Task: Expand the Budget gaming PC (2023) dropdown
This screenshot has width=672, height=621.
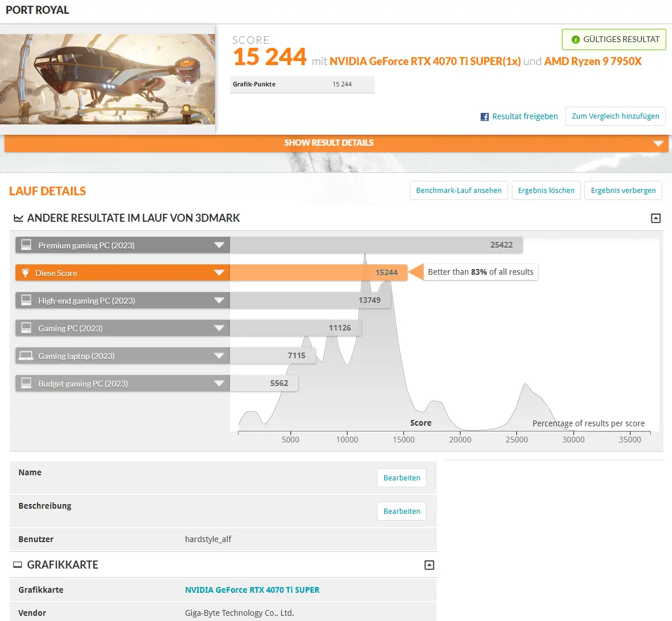Action: click(219, 383)
